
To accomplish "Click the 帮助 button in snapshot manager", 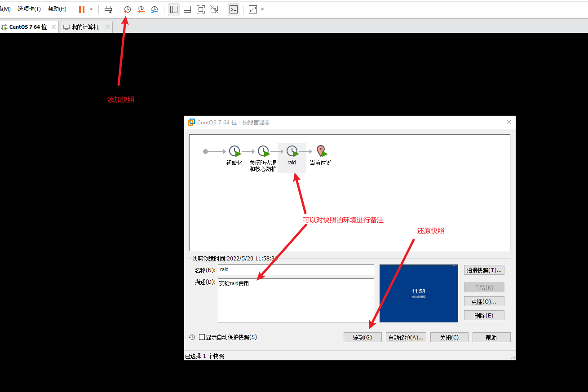I will (491, 338).
